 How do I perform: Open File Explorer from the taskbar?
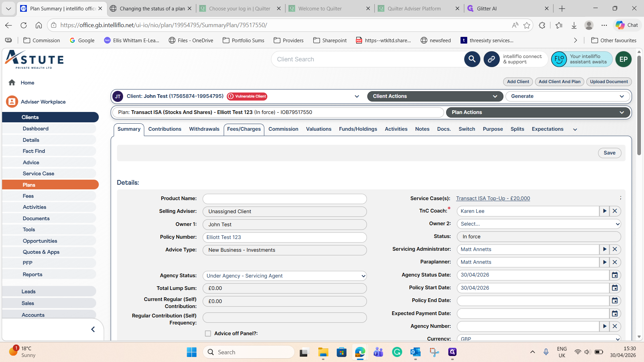pyautogui.click(x=323, y=352)
